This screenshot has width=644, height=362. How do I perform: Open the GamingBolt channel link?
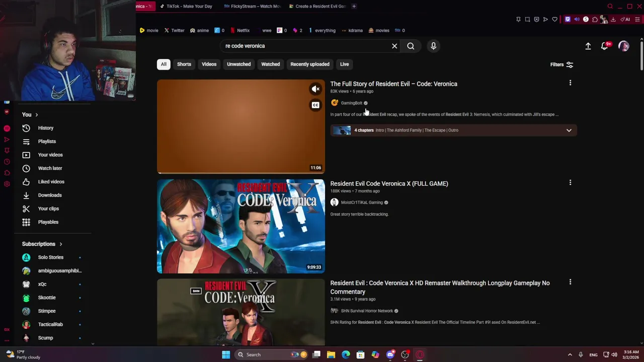tap(351, 103)
